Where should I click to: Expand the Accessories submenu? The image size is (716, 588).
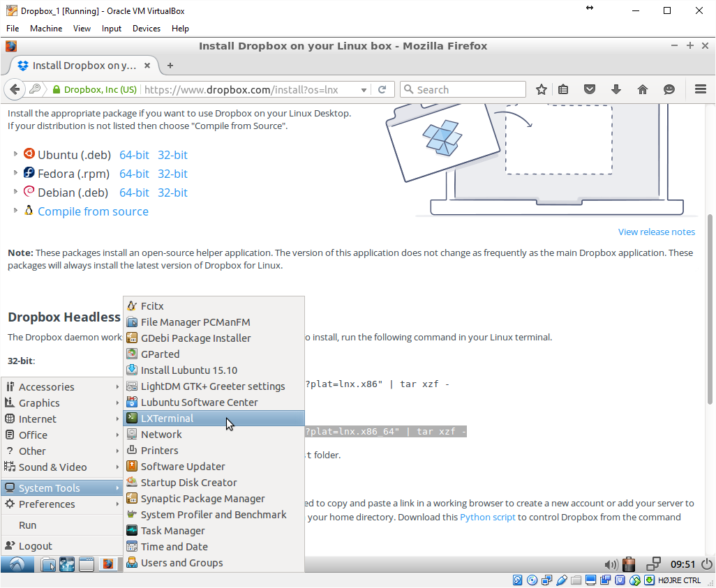pos(62,386)
